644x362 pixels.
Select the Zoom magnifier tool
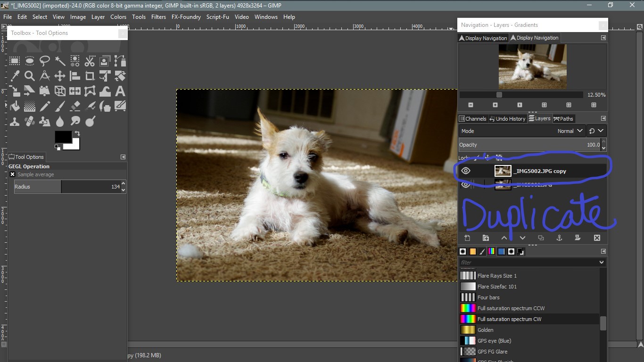point(30,76)
